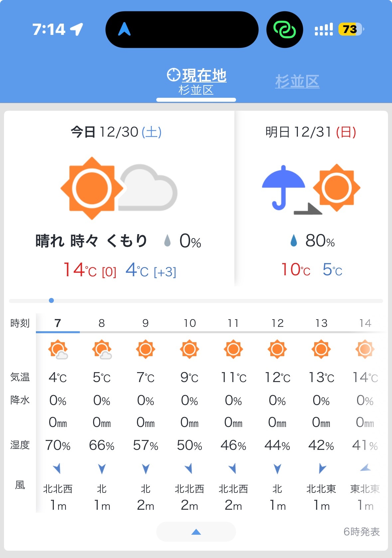Screen dimensions: 392x558
Task: Tap the 7 o'clock sunny-cloudy icon
Action: 58,349
